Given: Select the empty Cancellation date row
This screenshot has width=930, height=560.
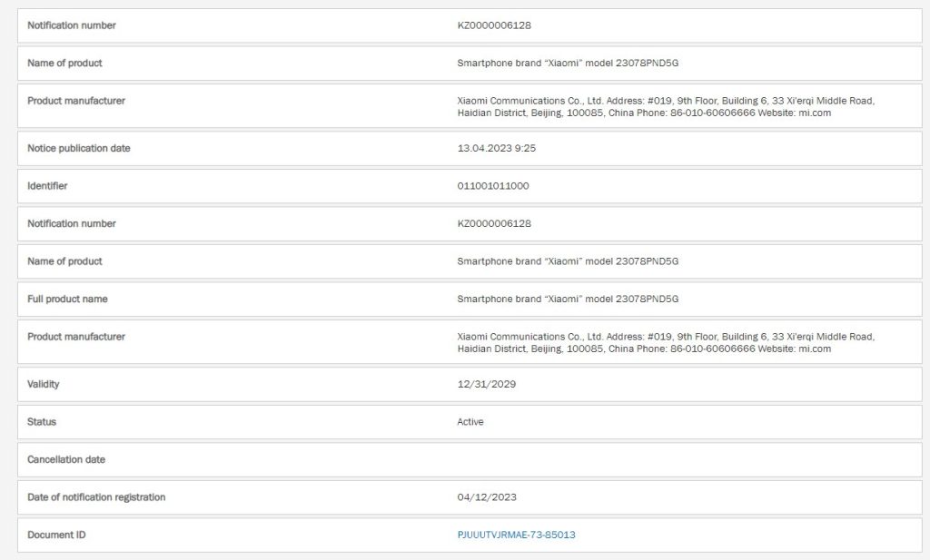Looking at the screenshot, I should point(470,460).
